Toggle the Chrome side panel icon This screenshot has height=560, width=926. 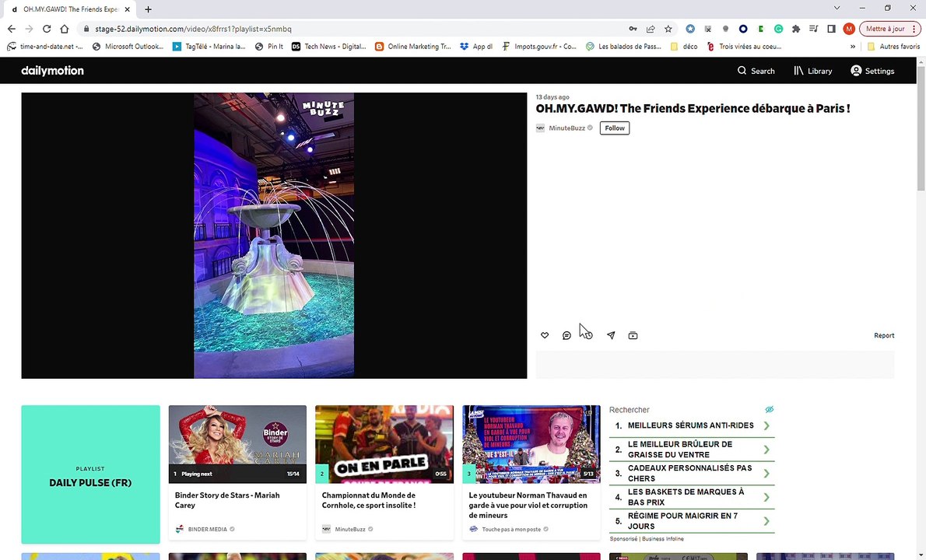point(832,29)
